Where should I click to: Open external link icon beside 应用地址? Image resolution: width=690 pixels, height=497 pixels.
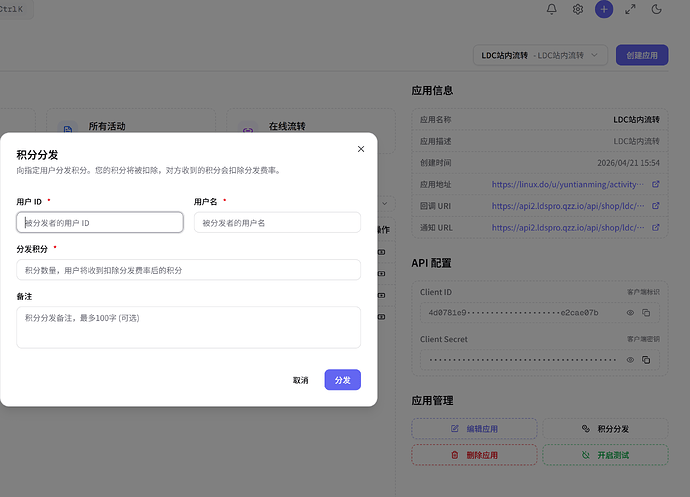tap(656, 184)
